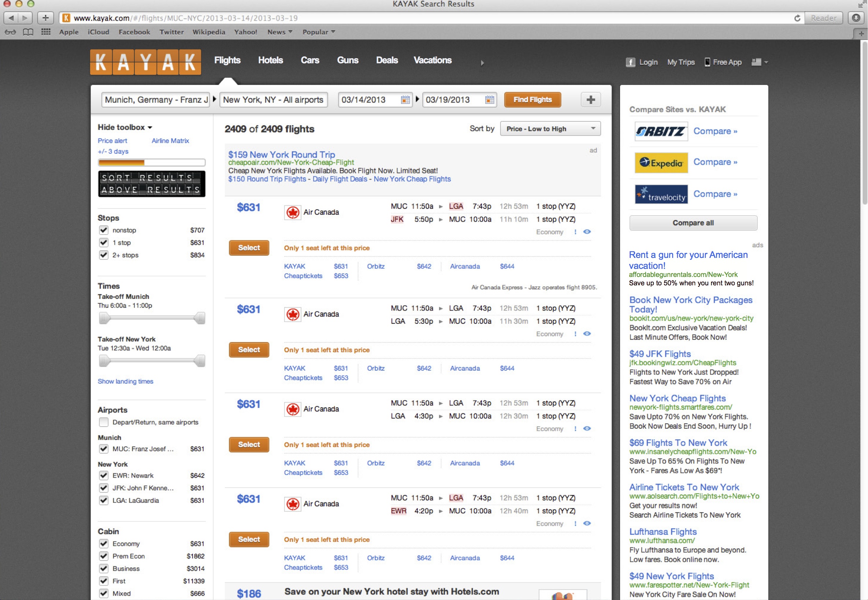Open the country flag dropdown
The image size is (868, 600).
click(759, 63)
